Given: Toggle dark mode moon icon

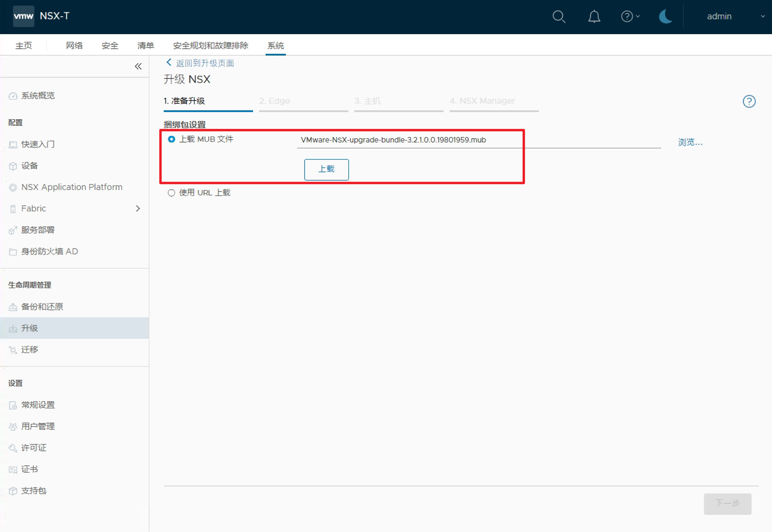Looking at the screenshot, I should (665, 16).
